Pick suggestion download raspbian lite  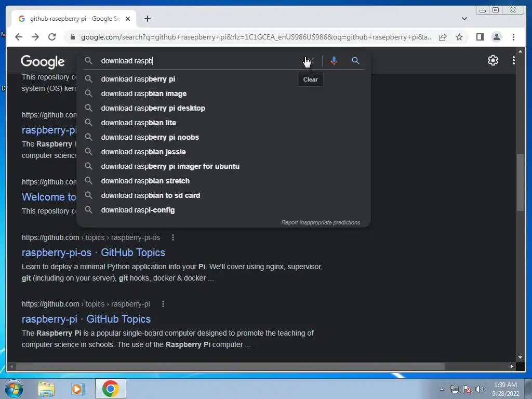tap(223, 123)
